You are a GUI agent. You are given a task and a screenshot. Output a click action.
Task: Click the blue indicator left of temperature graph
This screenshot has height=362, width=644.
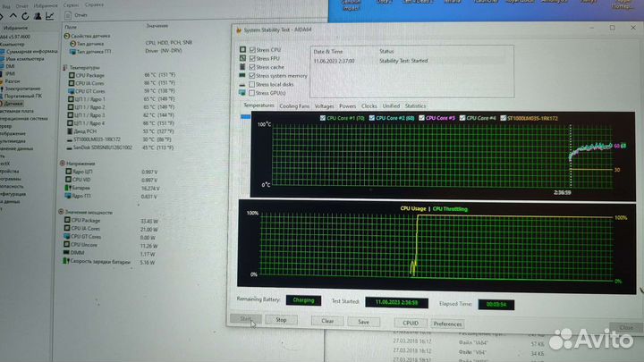click(x=245, y=117)
